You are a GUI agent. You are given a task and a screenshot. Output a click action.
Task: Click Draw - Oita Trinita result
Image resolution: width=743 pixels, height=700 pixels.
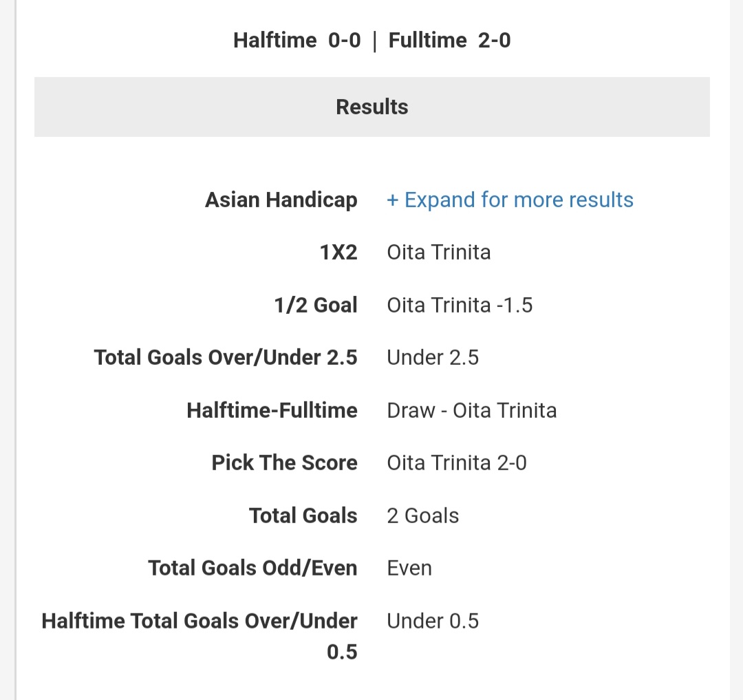[x=471, y=410]
